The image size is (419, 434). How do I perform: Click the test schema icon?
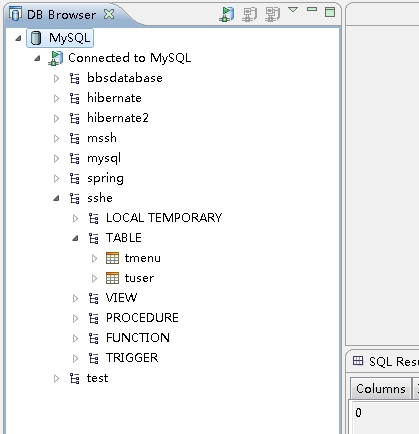(75, 378)
